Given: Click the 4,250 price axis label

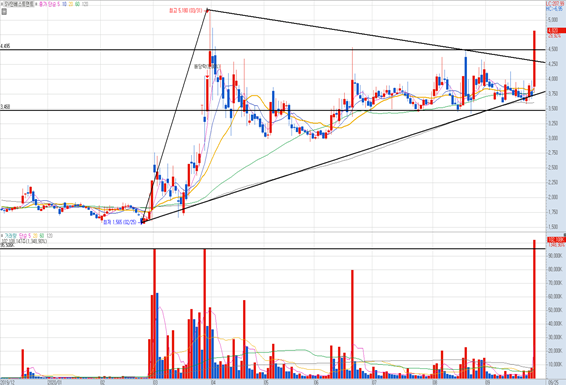Looking at the screenshot, I should point(553,64).
